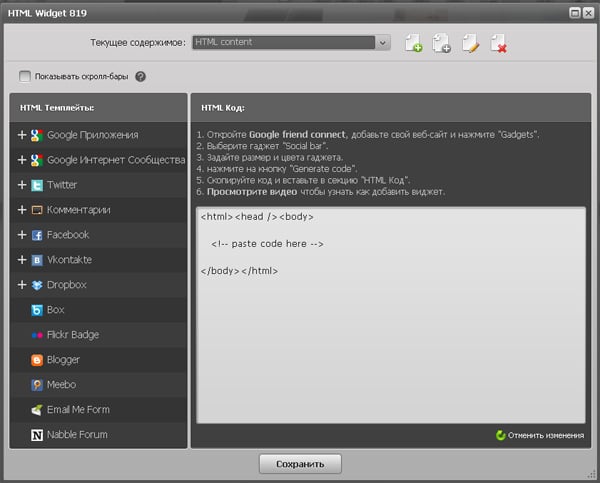Expand the Twitter templates group
The height and width of the screenshot is (483, 600).
pos(22,185)
